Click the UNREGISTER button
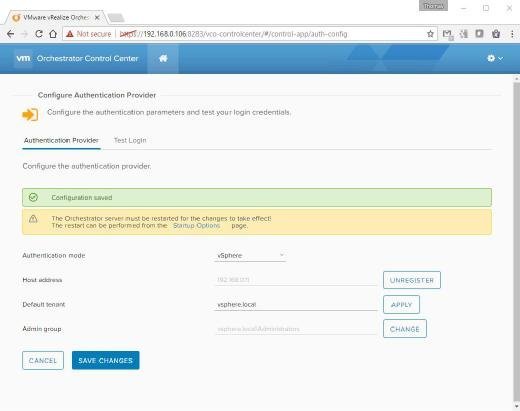Viewport: 520px width, 411px height. tap(412, 280)
